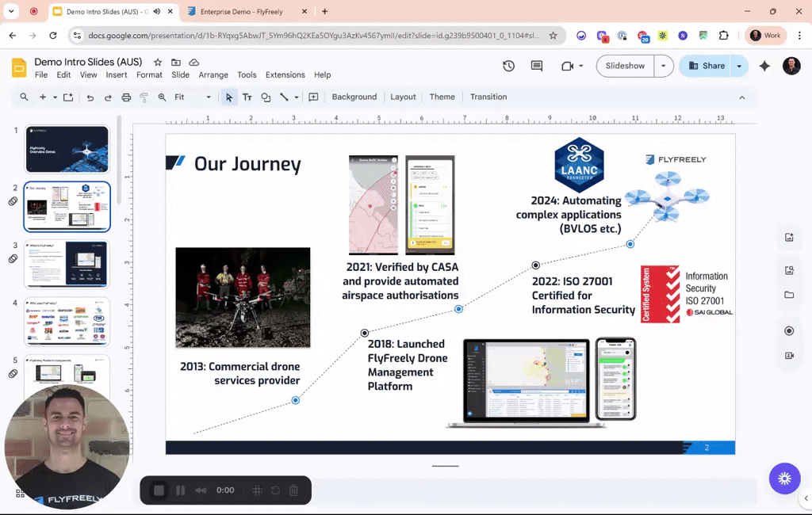Delete the recording with trash icon
This screenshot has height=515, width=812.
point(293,490)
